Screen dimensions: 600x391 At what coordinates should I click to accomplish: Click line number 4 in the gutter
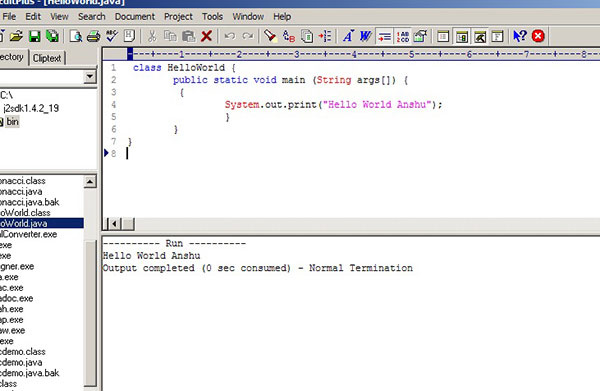114,104
